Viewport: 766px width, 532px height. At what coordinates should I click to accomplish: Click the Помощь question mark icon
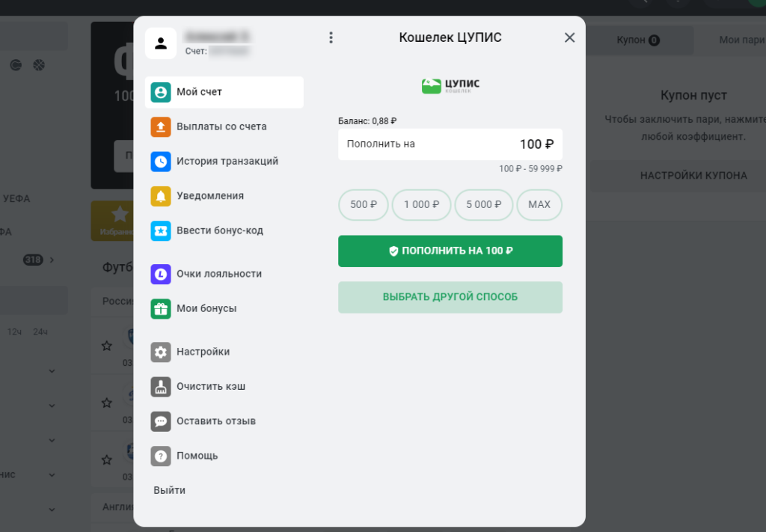[161, 456]
